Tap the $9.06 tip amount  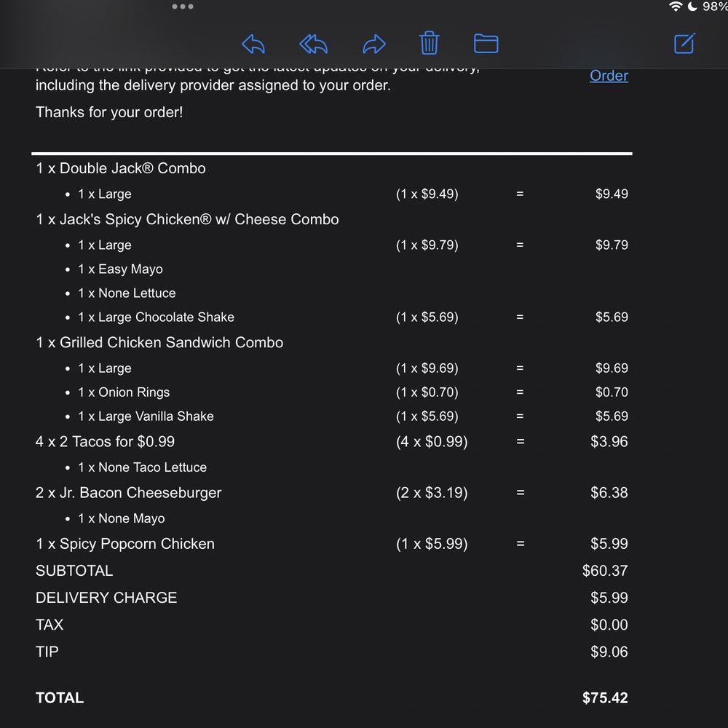click(609, 652)
